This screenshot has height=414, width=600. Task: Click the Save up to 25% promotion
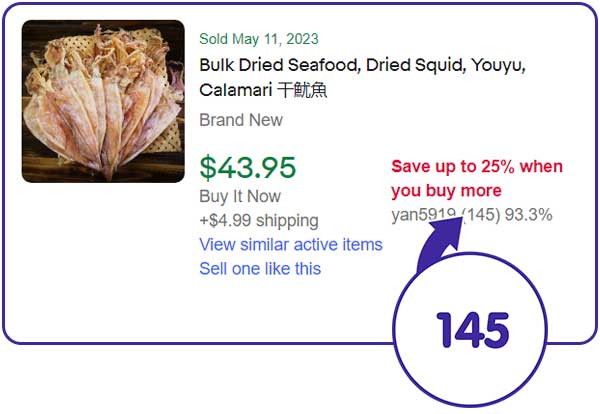click(x=476, y=167)
